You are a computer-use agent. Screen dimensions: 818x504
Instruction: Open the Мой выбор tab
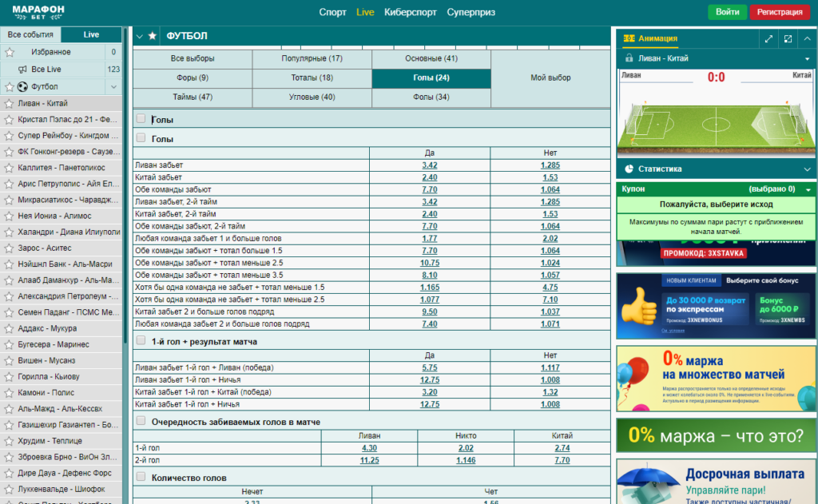tap(550, 77)
